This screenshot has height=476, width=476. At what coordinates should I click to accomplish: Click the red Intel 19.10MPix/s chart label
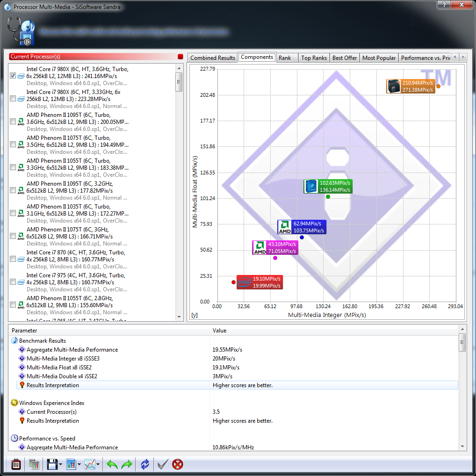tap(260, 282)
